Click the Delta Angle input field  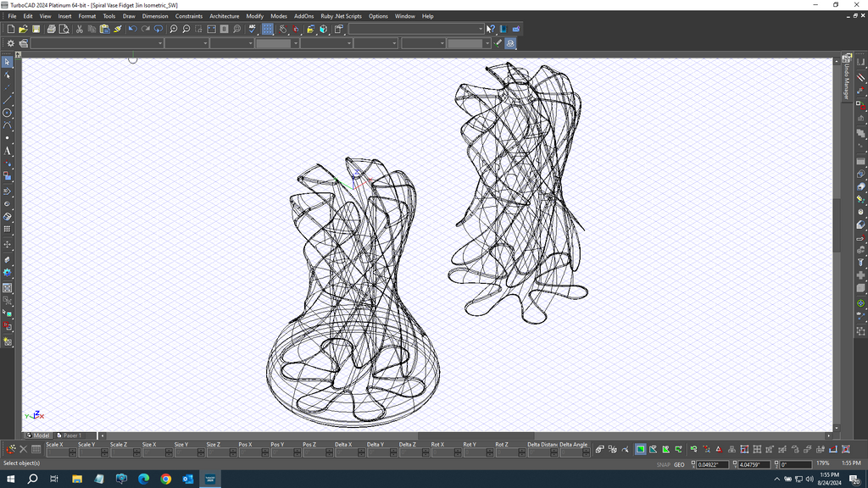(x=575, y=452)
